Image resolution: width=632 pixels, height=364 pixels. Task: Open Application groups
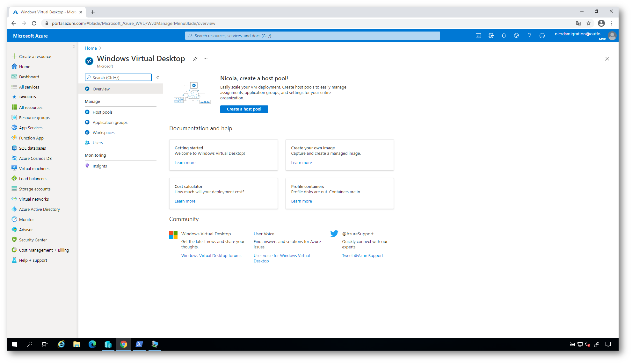(110, 122)
